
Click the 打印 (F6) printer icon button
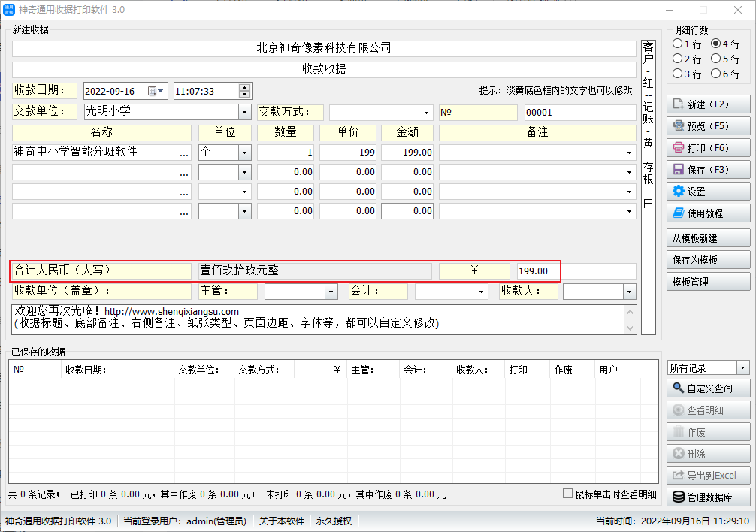(708, 148)
